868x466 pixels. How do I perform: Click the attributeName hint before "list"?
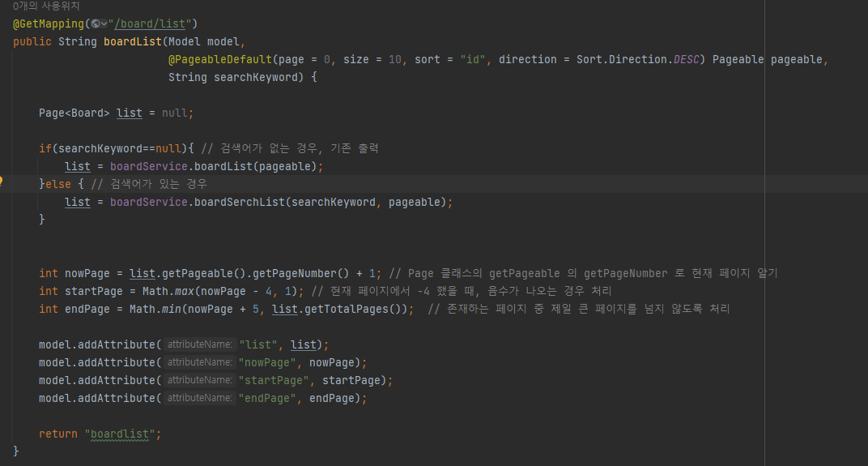pyautogui.click(x=200, y=344)
